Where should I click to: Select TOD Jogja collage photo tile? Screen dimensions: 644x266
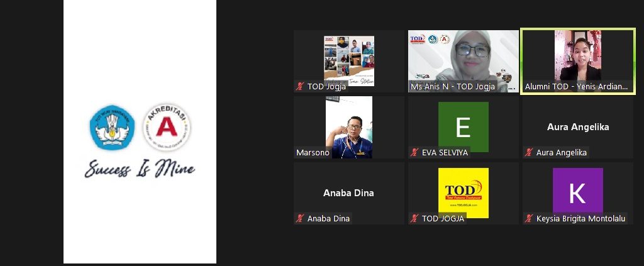coord(349,61)
